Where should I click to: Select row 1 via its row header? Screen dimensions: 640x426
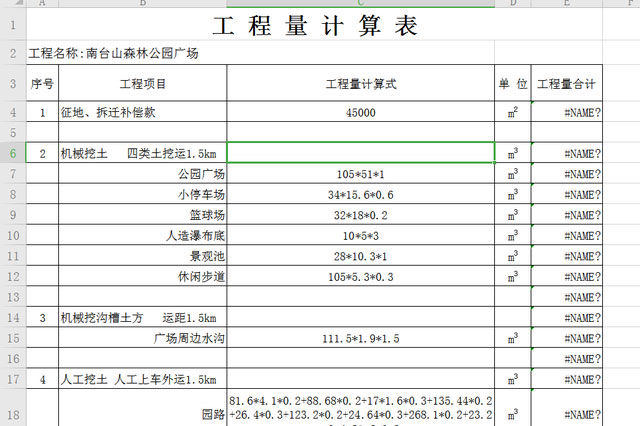coord(13,24)
